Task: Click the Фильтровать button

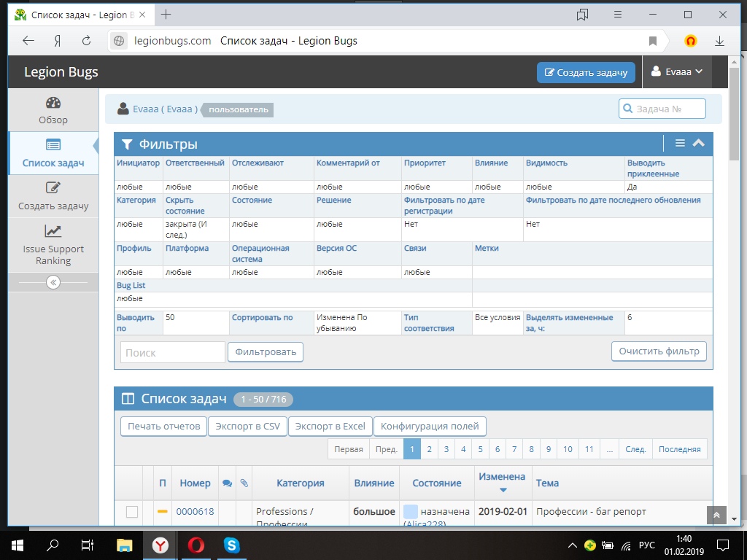Action: pyautogui.click(x=266, y=352)
